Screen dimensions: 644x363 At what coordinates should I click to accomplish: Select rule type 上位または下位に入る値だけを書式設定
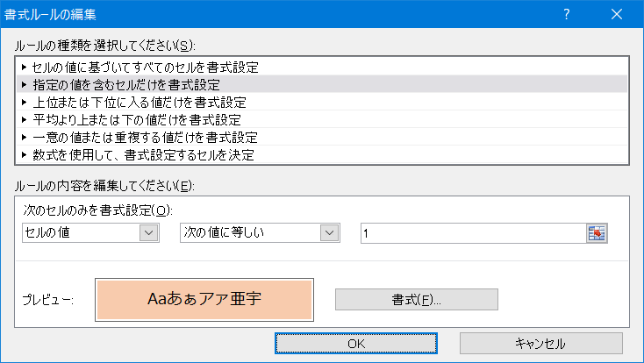click(322, 102)
